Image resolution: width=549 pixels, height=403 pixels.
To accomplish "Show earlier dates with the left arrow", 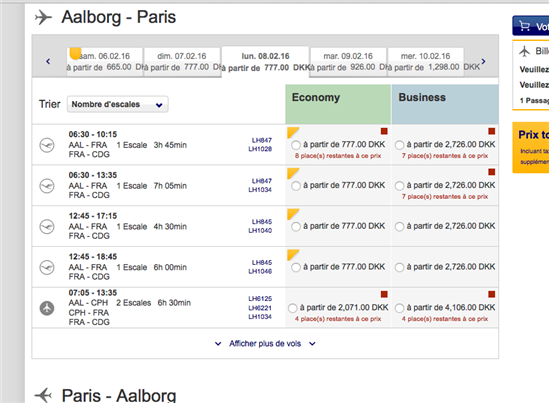I will (48, 62).
